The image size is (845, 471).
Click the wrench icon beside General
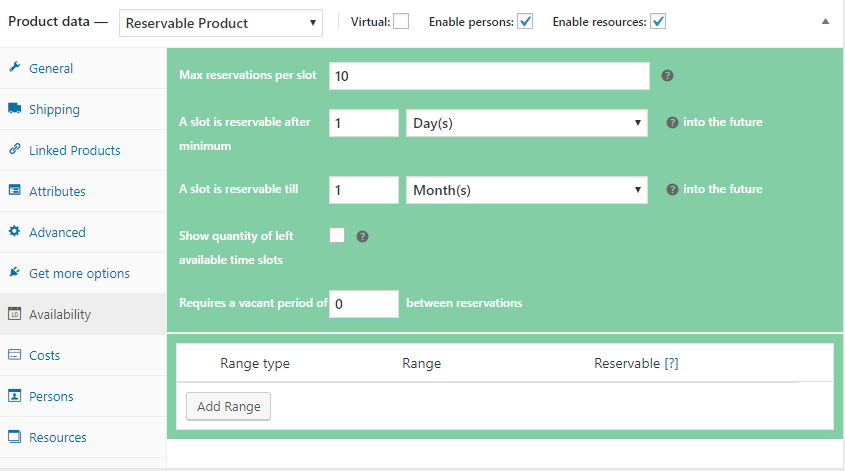click(x=15, y=68)
